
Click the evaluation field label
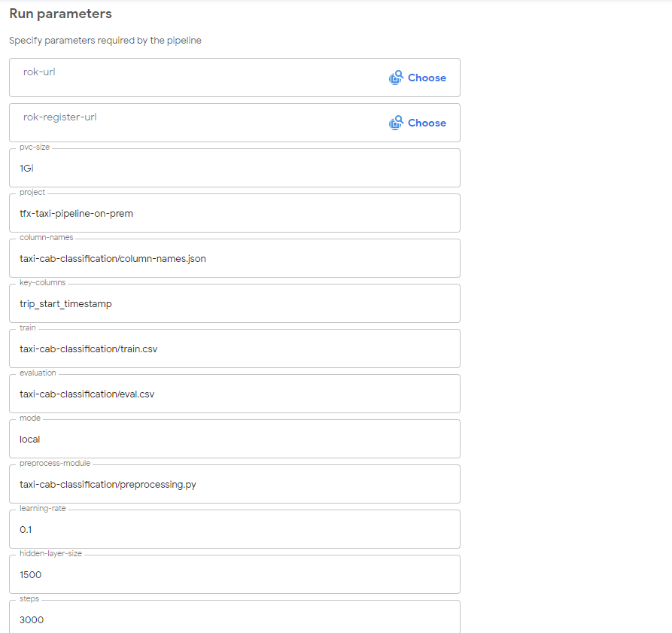point(38,373)
